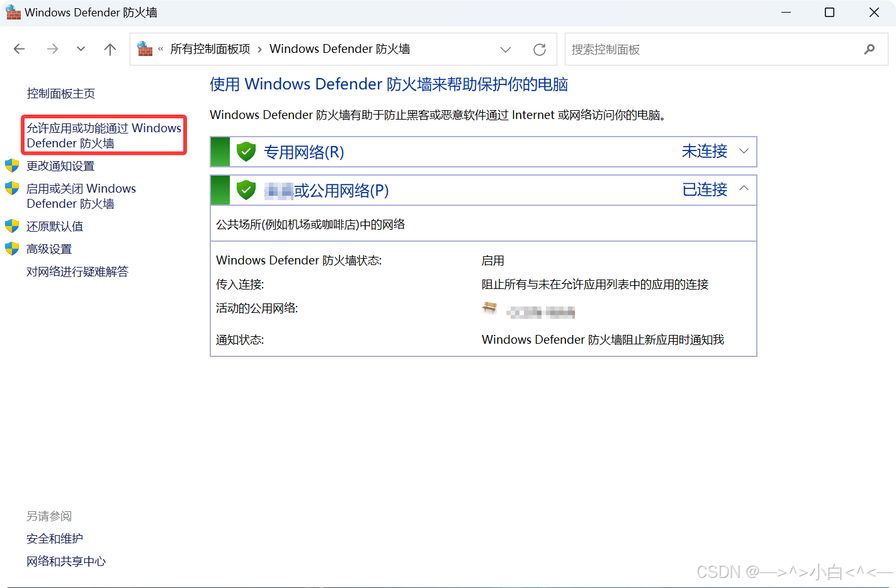Click 启用 firewall state value
Screen dimensions: 896x588
click(493, 261)
